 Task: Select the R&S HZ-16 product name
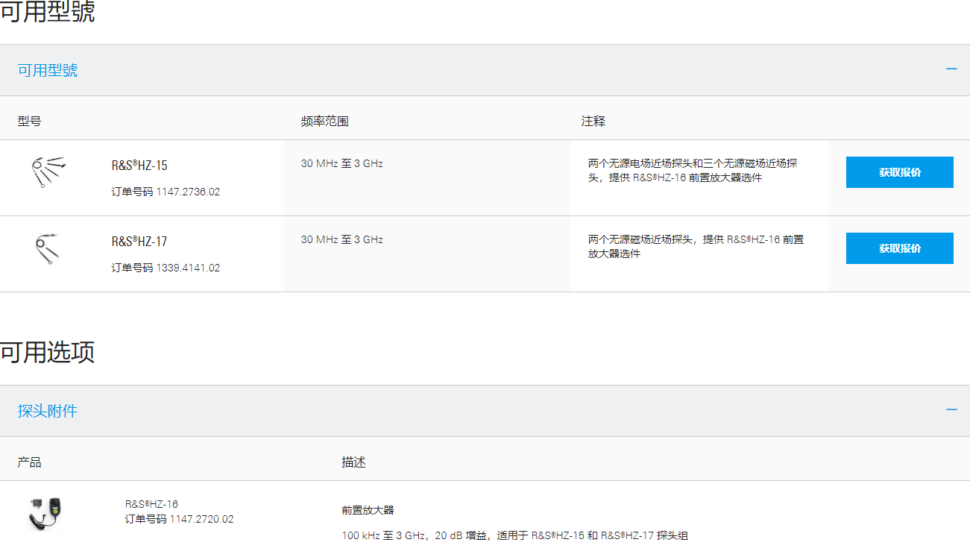[151, 504]
